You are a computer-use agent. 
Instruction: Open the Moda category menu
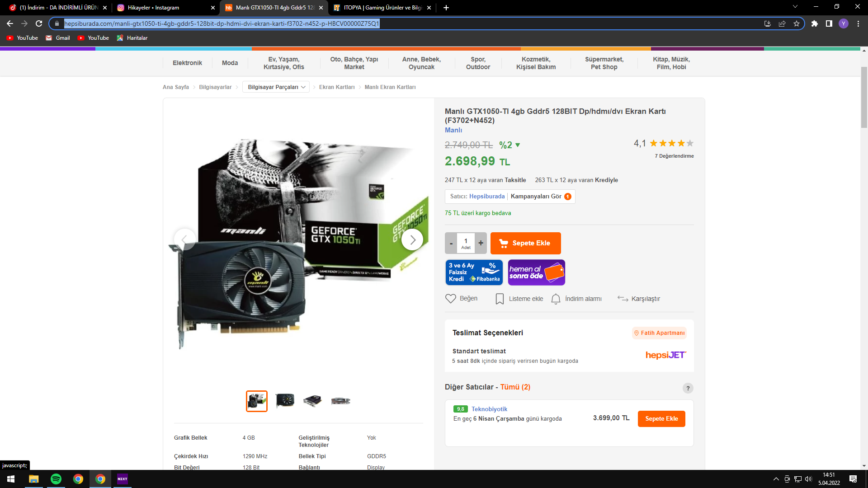coord(230,63)
